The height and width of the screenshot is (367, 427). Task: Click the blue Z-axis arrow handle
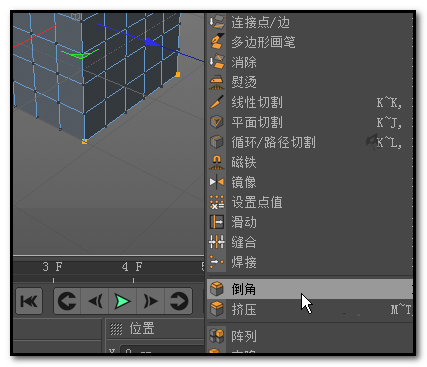(152, 42)
